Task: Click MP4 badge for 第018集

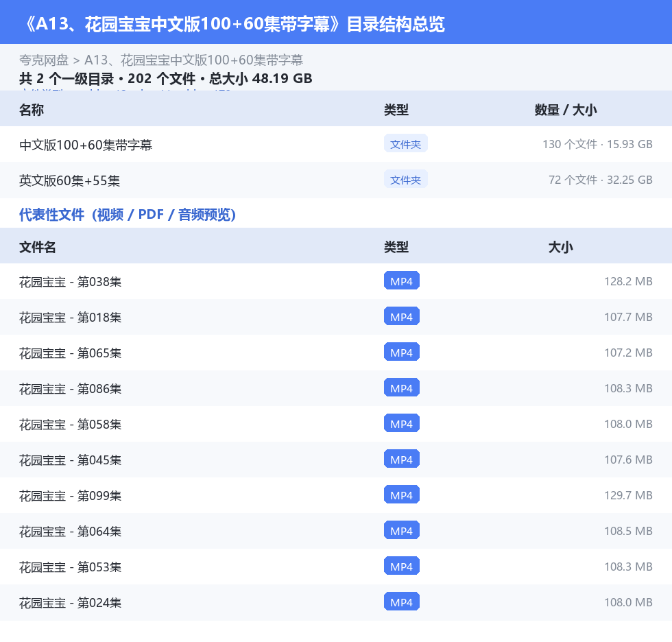Action: pos(402,316)
